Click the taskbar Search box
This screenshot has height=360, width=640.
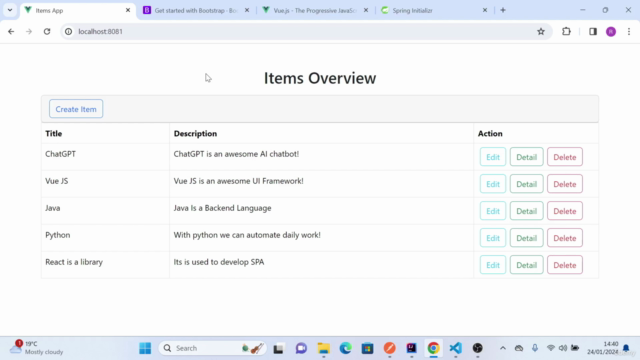click(212, 348)
